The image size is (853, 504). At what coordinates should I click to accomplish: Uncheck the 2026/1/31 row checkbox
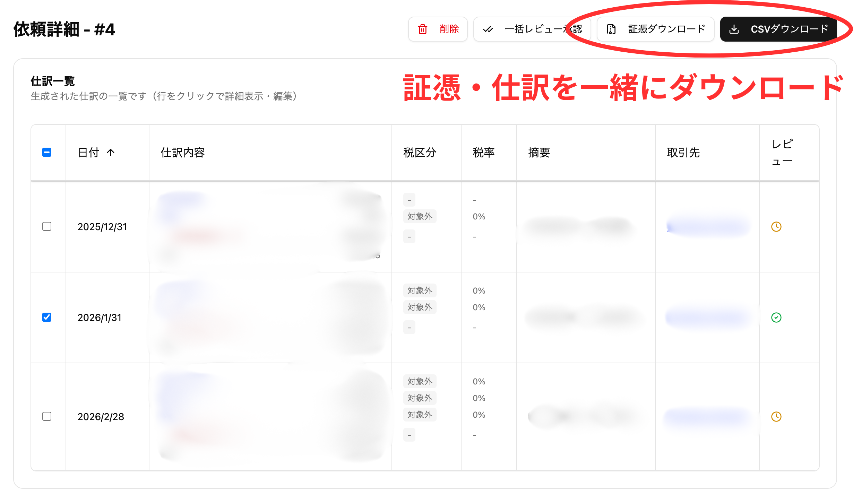tap(47, 317)
